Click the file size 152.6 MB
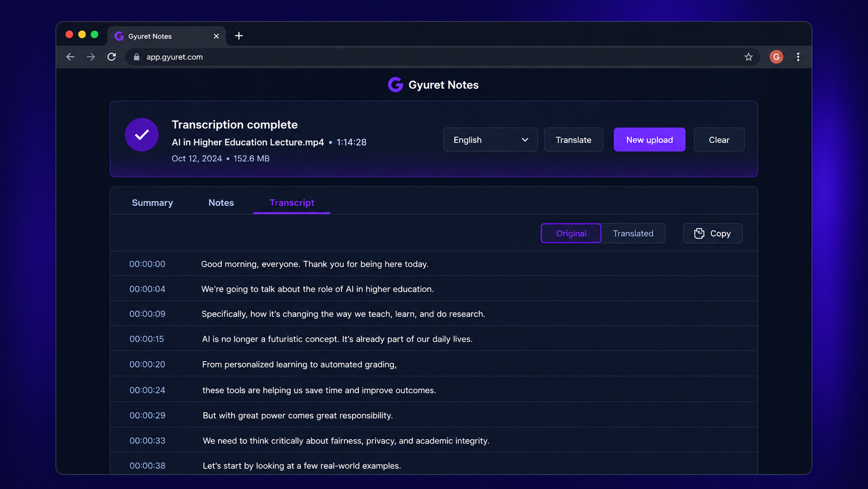The height and width of the screenshot is (489, 868). pos(251,158)
